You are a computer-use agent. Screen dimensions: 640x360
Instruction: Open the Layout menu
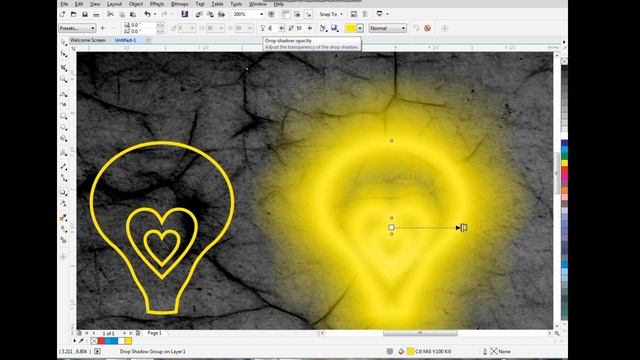[114, 4]
